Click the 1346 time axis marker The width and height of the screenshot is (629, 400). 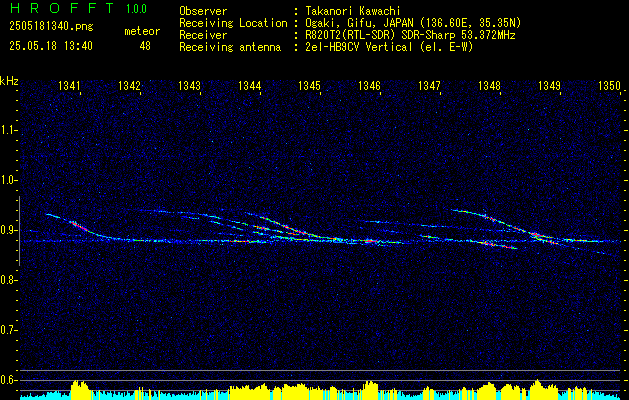pos(369,86)
